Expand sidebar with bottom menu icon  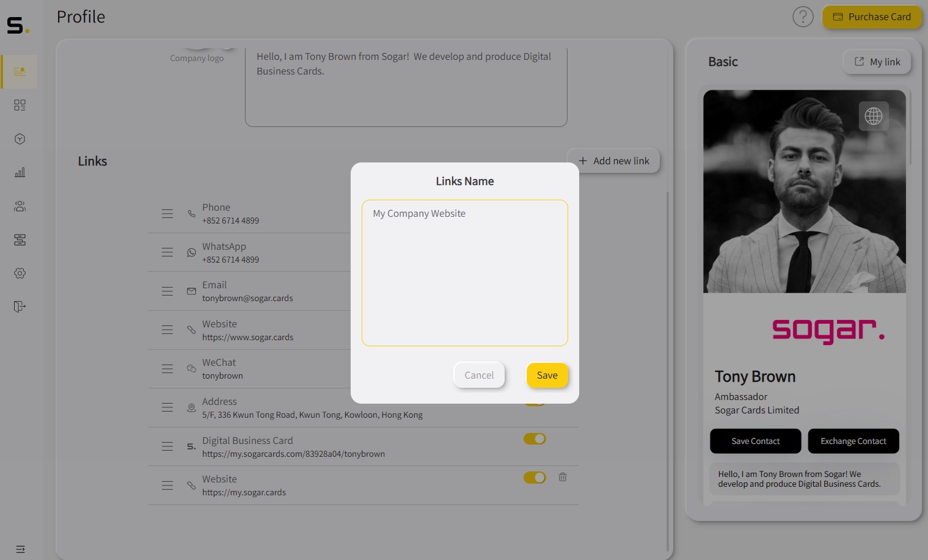coord(20,549)
